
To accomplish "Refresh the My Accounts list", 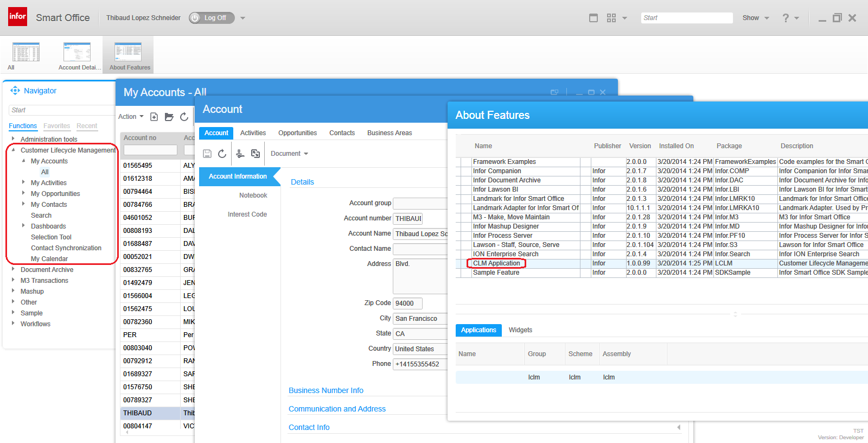I will 184,117.
